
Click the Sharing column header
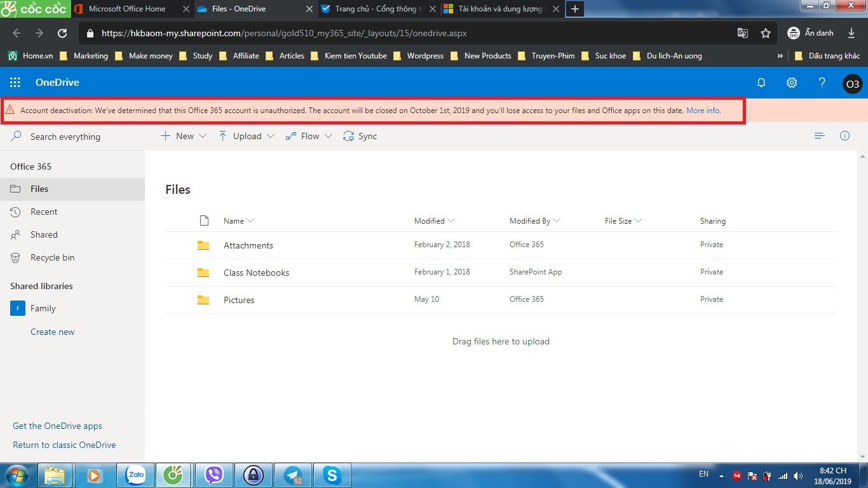pos(713,220)
